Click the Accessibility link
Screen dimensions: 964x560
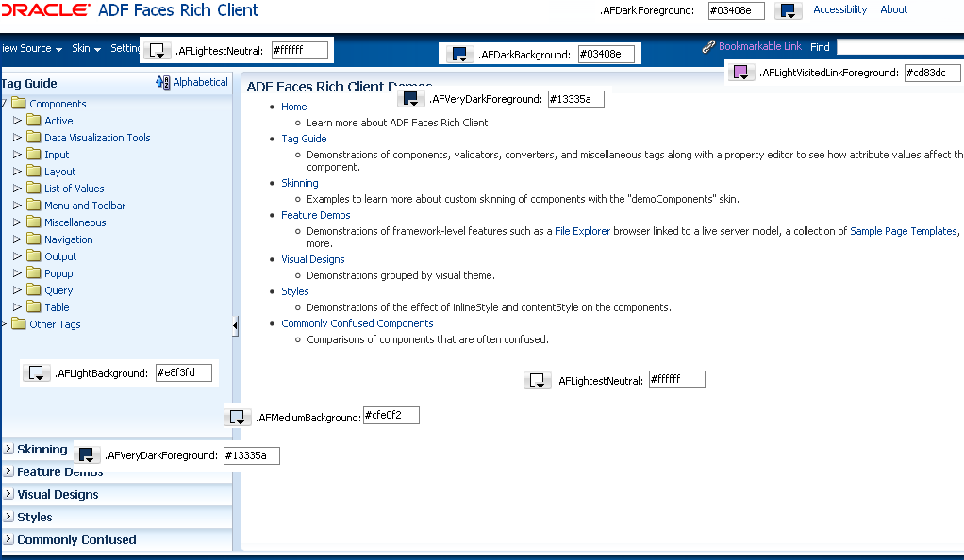click(x=839, y=9)
